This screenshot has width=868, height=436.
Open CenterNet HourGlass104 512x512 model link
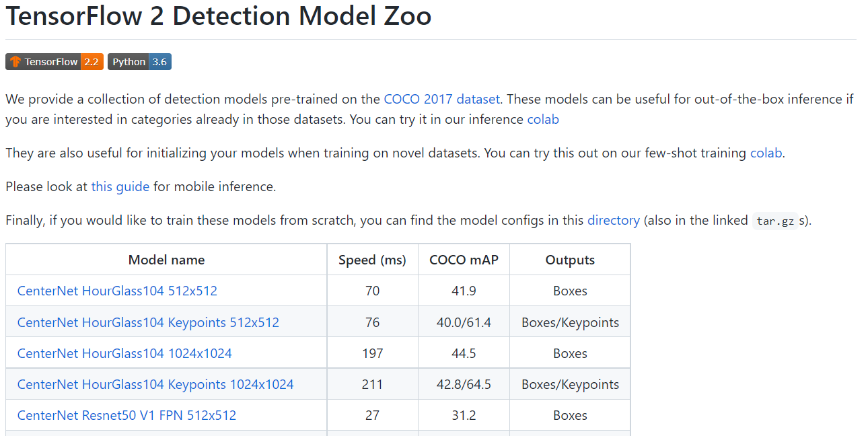(117, 291)
